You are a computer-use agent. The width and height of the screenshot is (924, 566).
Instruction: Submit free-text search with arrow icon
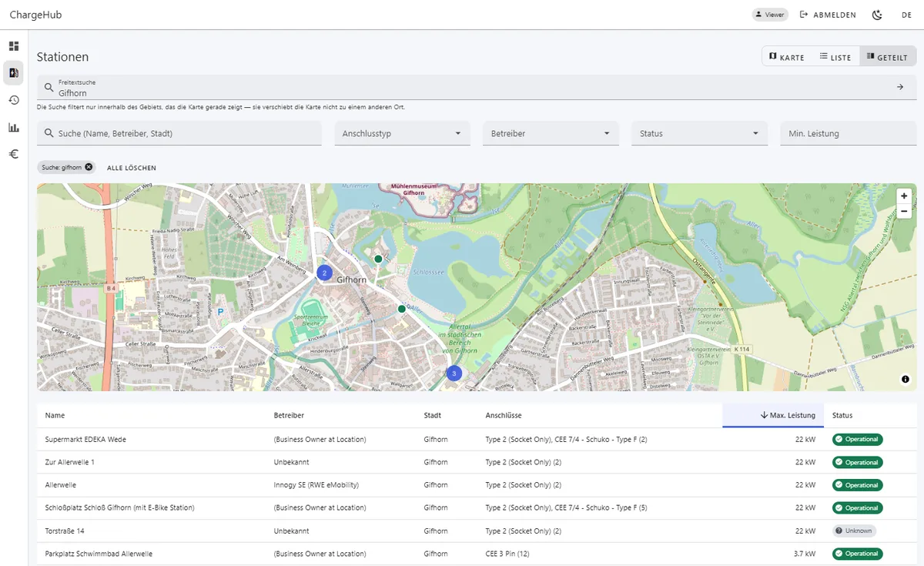click(900, 87)
